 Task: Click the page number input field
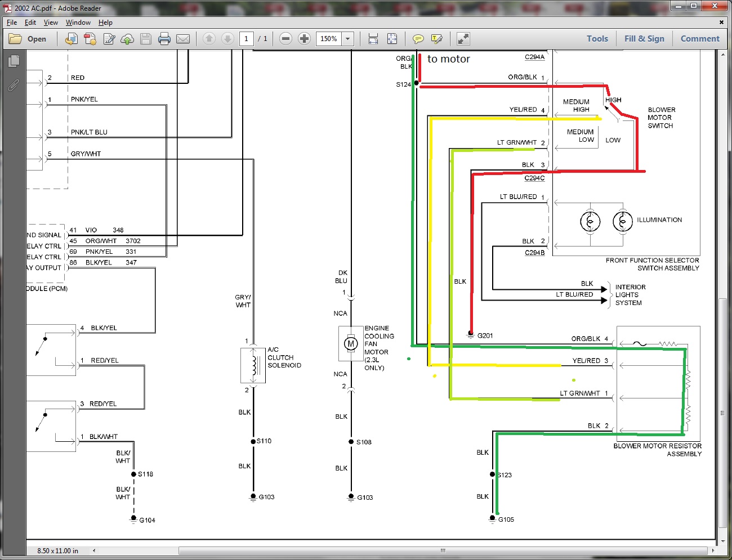pyautogui.click(x=246, y=39)
